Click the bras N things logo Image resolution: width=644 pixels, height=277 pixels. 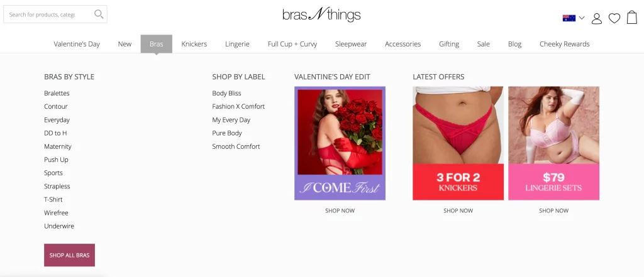click(321, 15)
